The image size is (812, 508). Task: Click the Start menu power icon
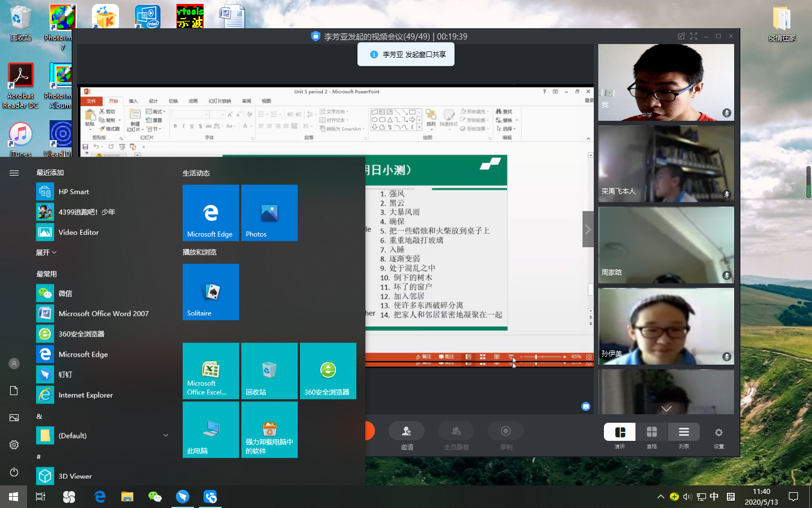coord(14,472)
